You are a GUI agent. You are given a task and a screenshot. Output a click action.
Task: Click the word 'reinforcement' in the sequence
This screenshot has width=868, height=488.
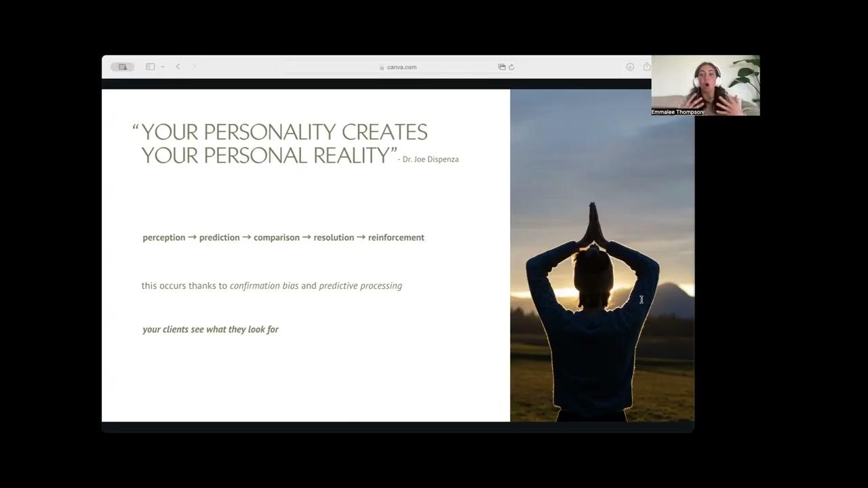pos(396,238)
